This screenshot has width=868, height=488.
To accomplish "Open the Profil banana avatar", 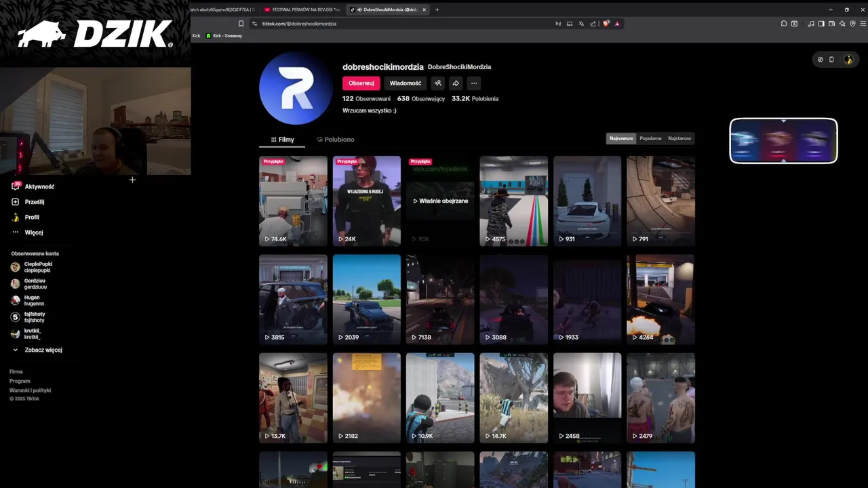I will coord(15,217).
